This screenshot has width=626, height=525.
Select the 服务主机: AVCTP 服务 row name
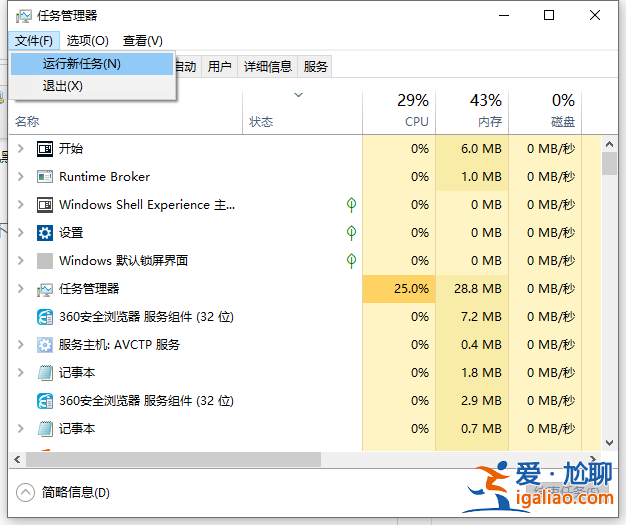119,345
